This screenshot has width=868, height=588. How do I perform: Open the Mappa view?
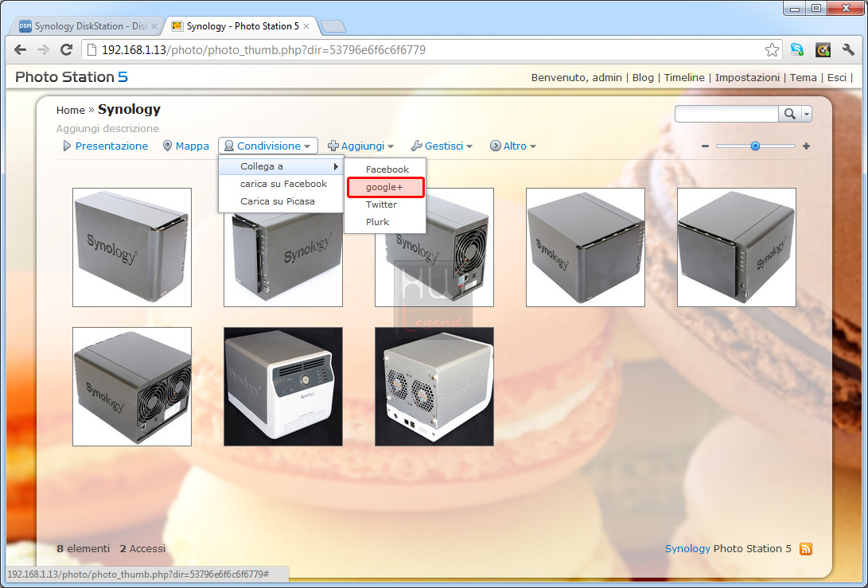click(x=186, y=146)
